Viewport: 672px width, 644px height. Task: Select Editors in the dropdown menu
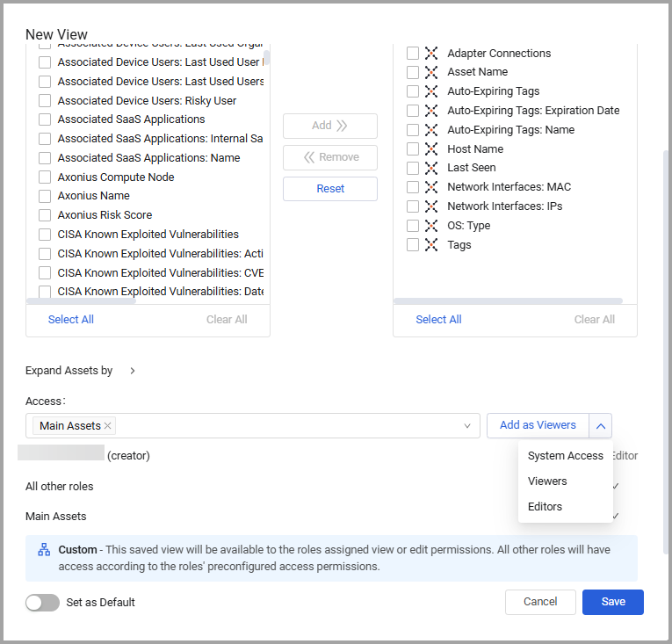click(x=545, y=507)
